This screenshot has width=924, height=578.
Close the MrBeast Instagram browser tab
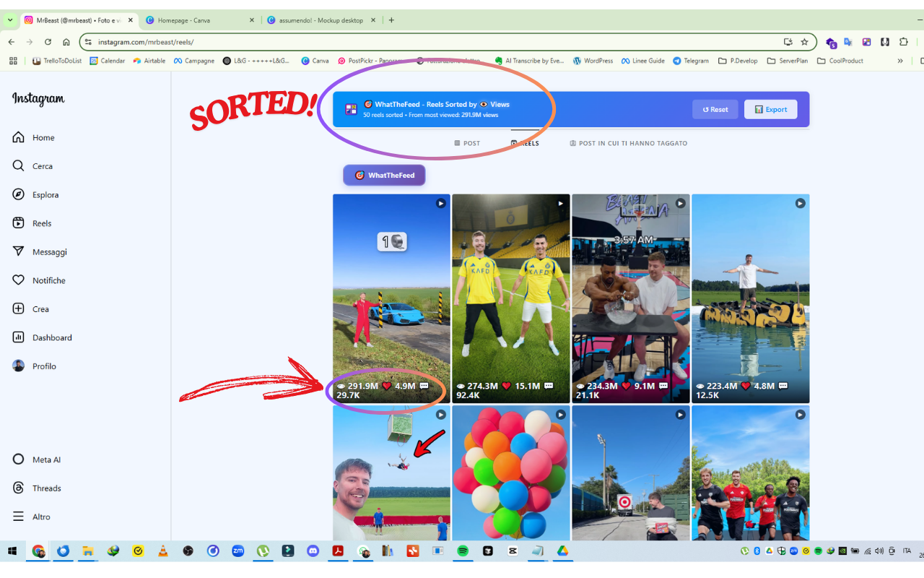131,20
